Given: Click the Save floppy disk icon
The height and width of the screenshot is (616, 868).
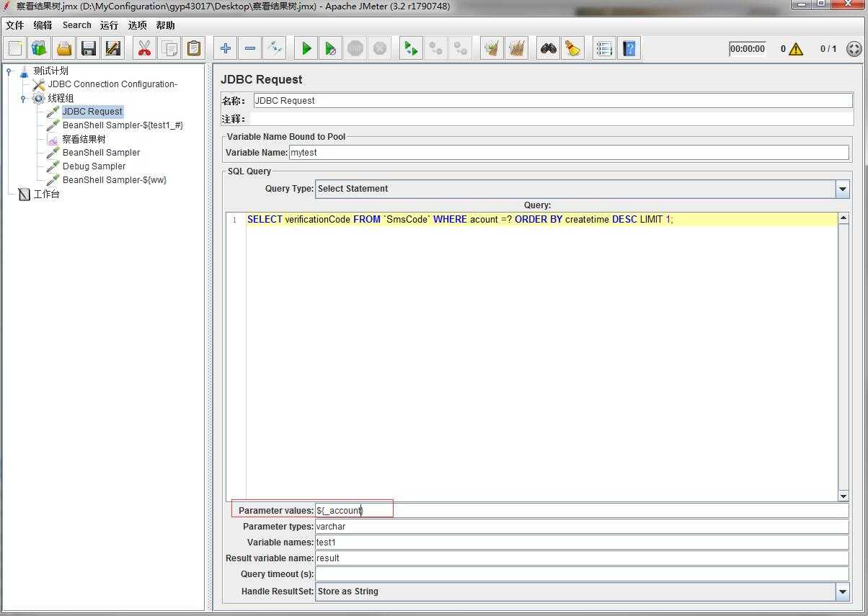Looking at the screenshot, I should (x=89, y=49).
